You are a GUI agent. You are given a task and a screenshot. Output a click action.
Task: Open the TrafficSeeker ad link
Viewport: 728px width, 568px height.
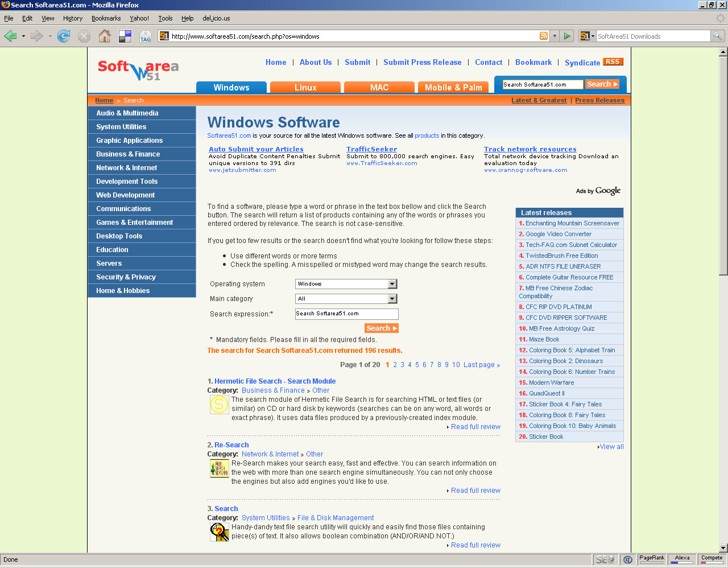coord(371,149)
